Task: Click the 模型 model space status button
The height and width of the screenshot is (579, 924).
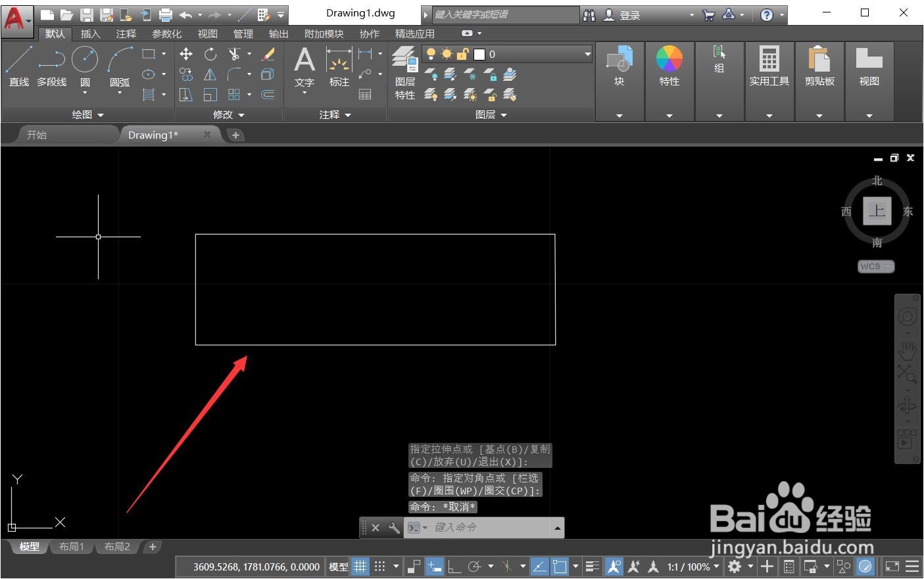Action: 338,567
